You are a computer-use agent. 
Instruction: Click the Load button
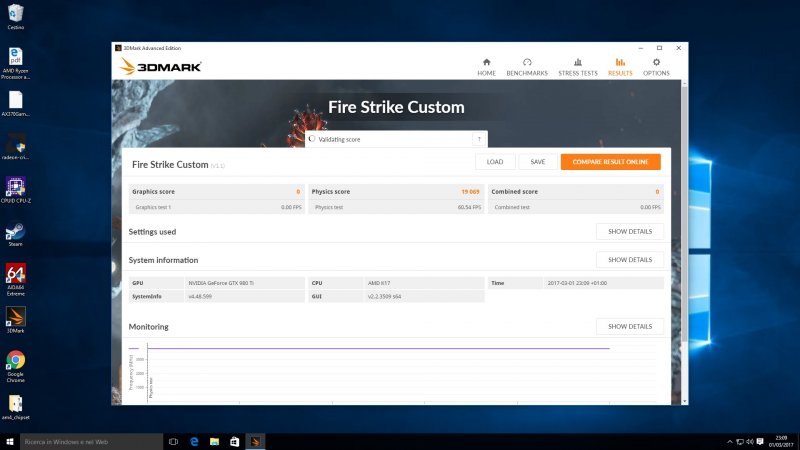pos(495,162)
